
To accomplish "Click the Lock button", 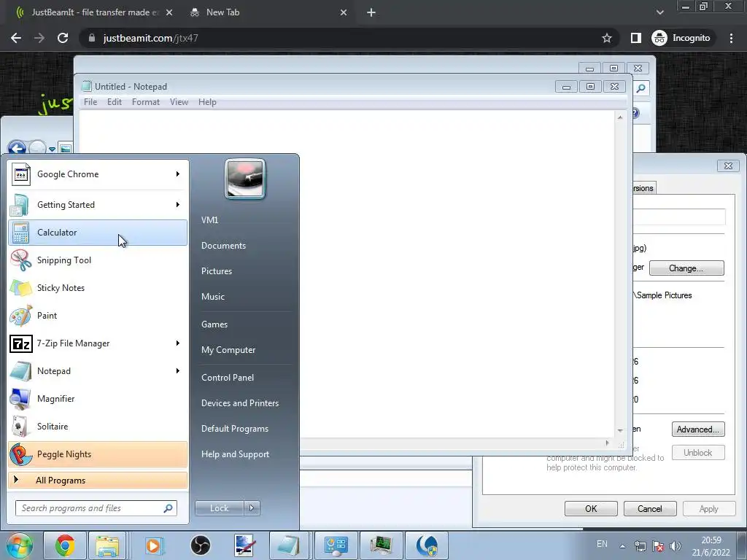I will pos(220,508).
